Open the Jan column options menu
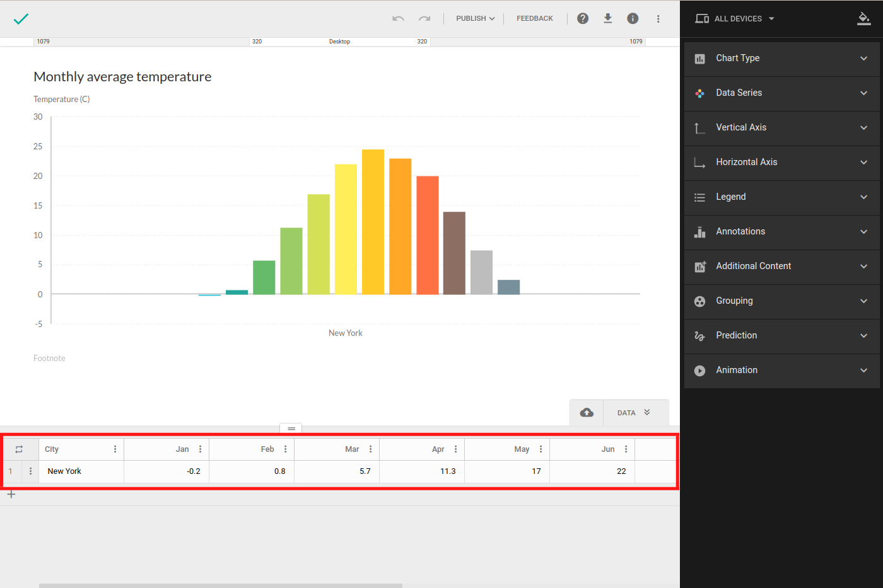 [x=201, y=449]
